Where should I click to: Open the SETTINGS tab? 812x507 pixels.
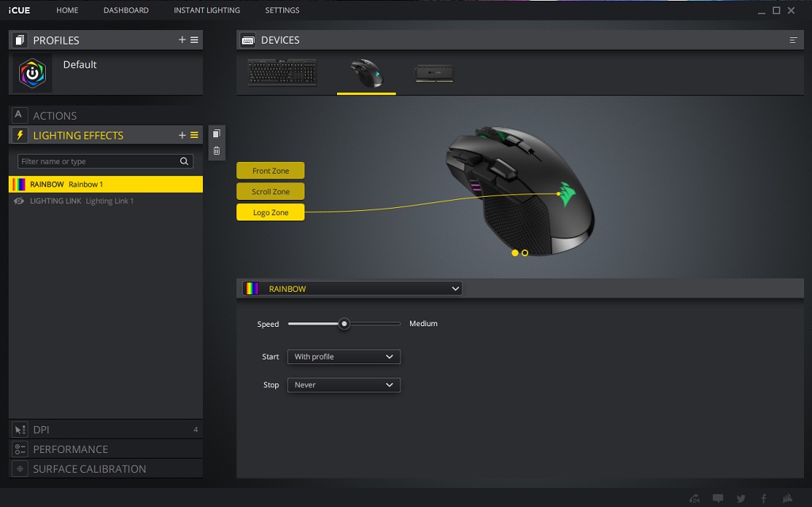[282, 10]
